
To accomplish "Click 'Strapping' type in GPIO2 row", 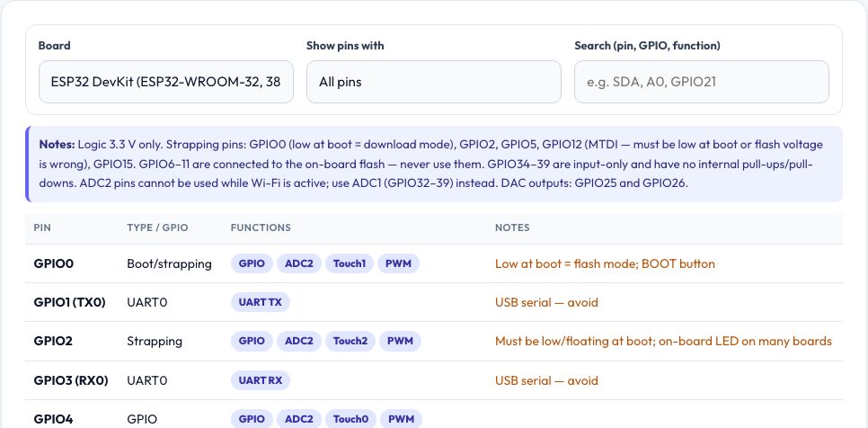I will (x=155, y=341).
